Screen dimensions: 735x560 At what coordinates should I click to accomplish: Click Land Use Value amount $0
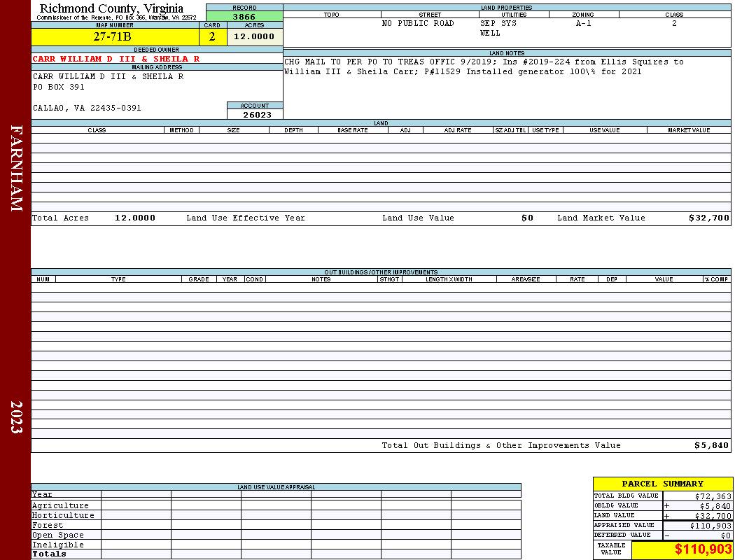click(x=527, y=218)
